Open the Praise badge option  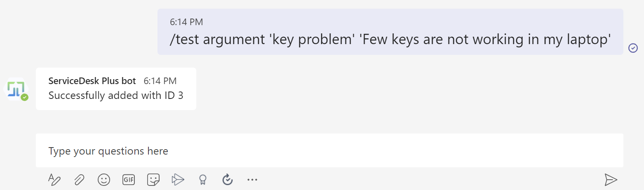pyautogui.click(x=202, y=179)
